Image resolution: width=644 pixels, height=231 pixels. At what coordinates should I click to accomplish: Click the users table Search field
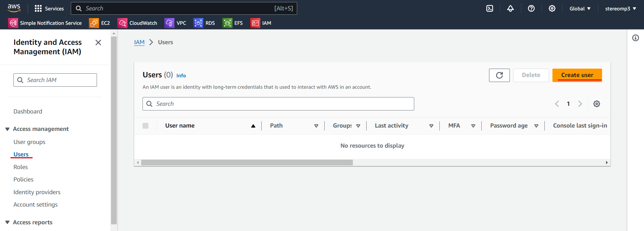pos(278,104)
